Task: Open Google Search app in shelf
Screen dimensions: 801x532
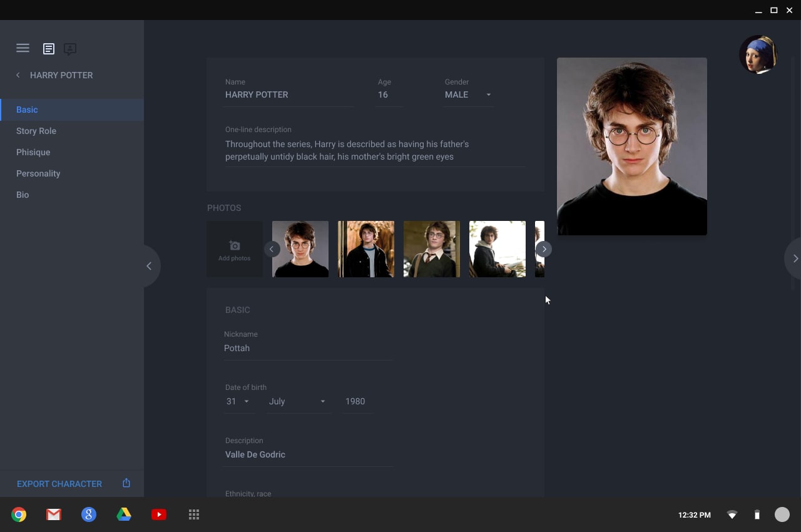Action: (x=89, y=514)
